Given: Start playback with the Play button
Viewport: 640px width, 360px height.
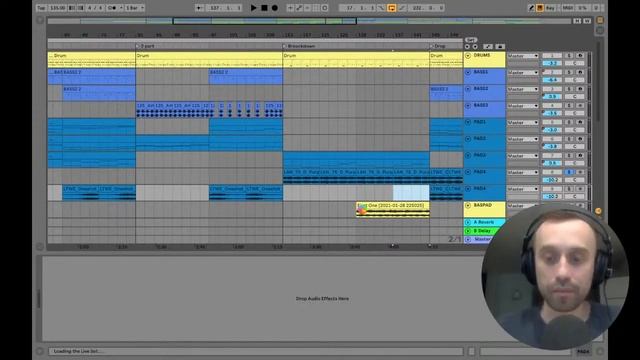Looking at the screenshot, I should (x=253, y=8).
